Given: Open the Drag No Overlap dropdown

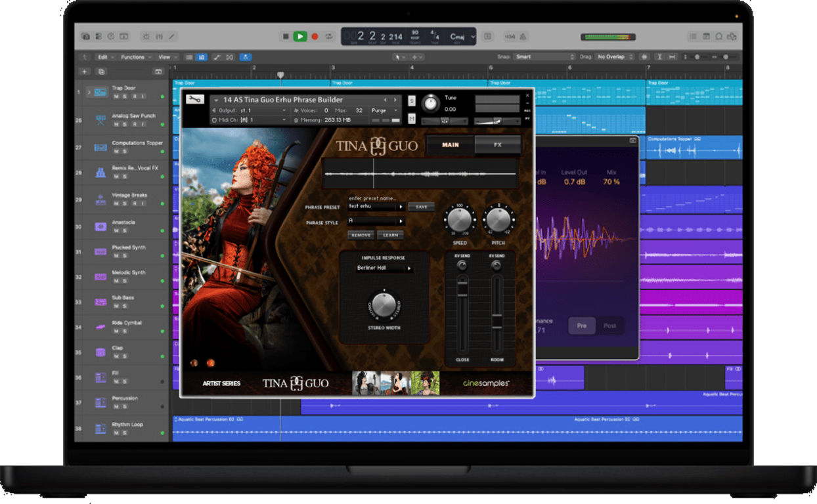Looking at the screenshot, I should click(x=614, y=57).
